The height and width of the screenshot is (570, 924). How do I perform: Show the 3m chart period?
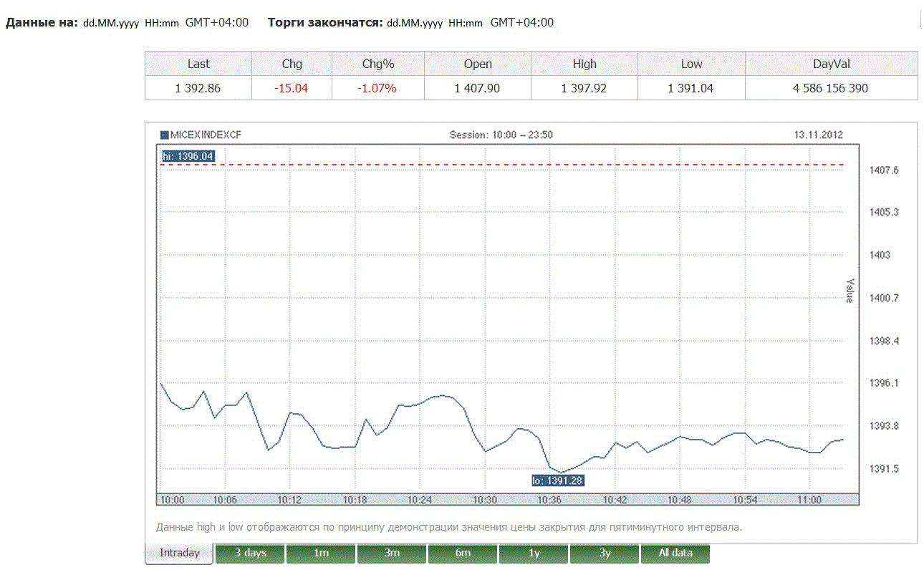(x=392, y=553)
